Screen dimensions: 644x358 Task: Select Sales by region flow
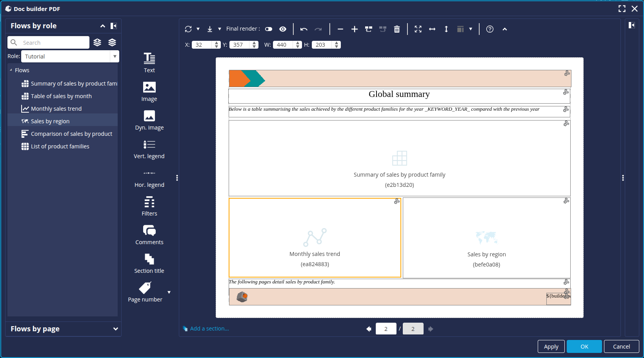coord(50,121)
